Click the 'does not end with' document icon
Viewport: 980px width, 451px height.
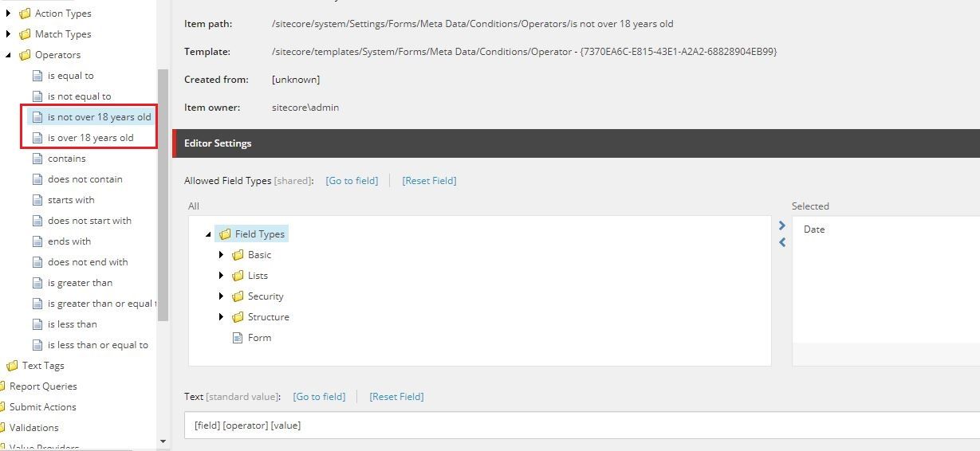[37, 262]
